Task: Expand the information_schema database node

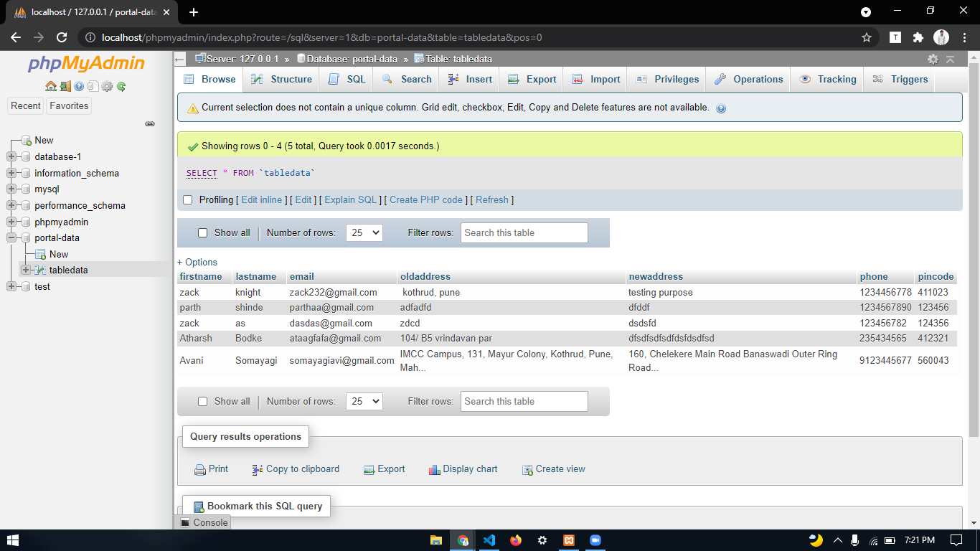Action: click(x=11, y=173)
